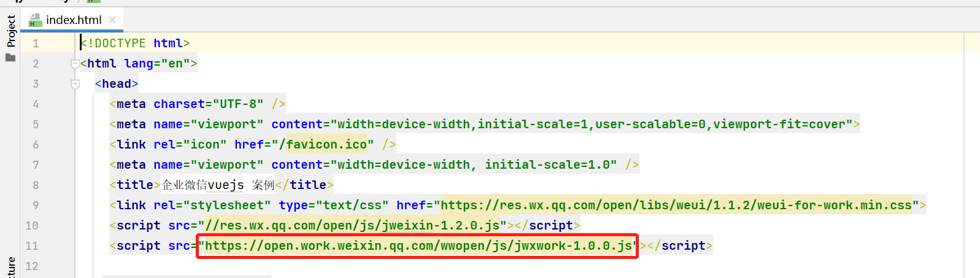Click the folder icon under Project
This screenshot has width=980, height=278.
pyautogui.click(x=10, y=57)
